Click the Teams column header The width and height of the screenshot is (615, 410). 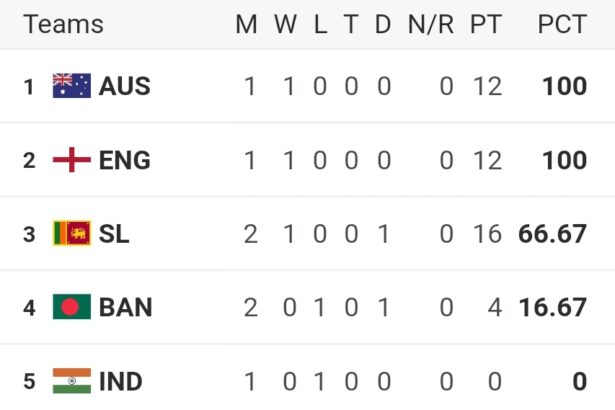(64, 24)
